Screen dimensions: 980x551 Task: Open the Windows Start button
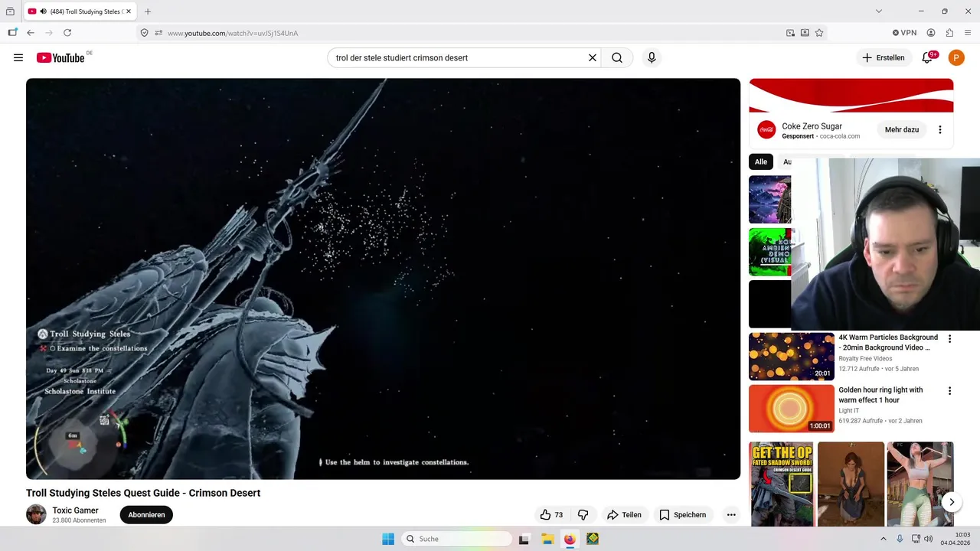388,539
